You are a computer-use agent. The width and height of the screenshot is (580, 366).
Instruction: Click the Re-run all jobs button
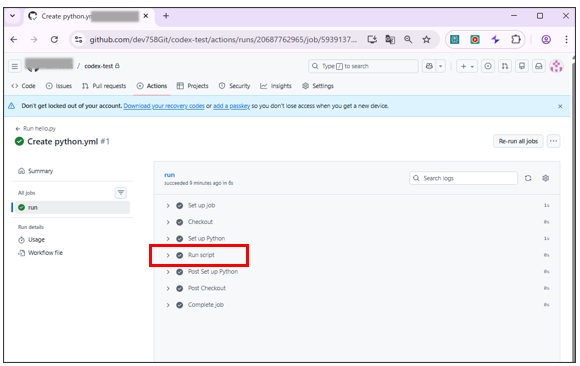pyautogui.click(x=518, y=141)
